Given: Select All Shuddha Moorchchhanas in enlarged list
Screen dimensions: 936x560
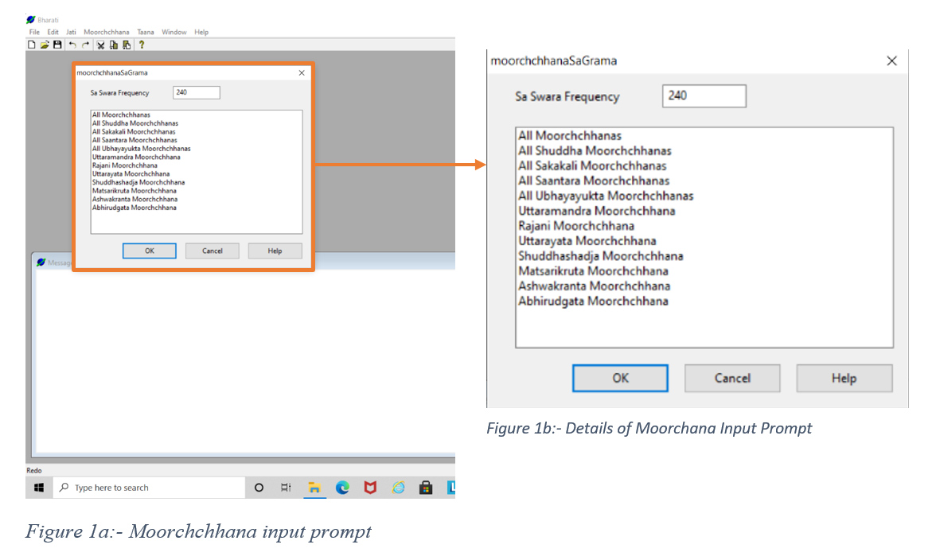Looking at the screenshot, I should click(595, 151).
